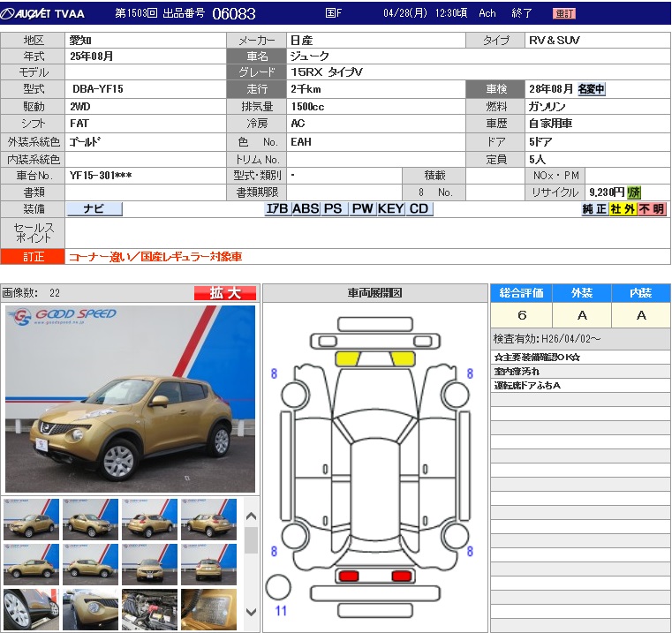Viewport: 672px width, 633px height.
Task: Click the CD equipment badge
Action: (x=419, y=209)
